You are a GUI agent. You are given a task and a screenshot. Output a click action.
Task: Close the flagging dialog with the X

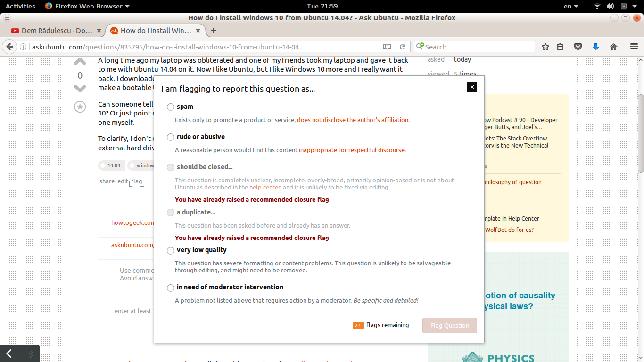(472, 87)
